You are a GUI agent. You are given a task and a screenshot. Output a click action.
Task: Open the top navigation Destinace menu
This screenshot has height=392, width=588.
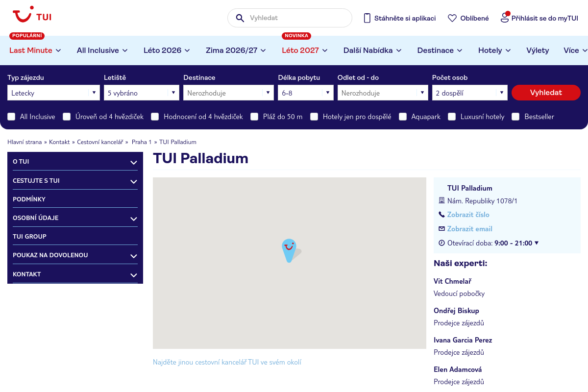(x=440, y=50)
